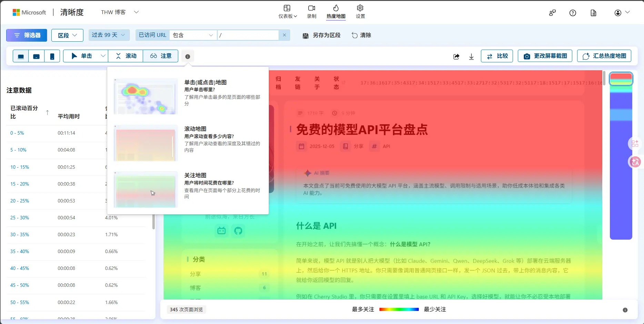644x324 pixels.
Task: Select the mobile device icon
Action: [52, 56]
